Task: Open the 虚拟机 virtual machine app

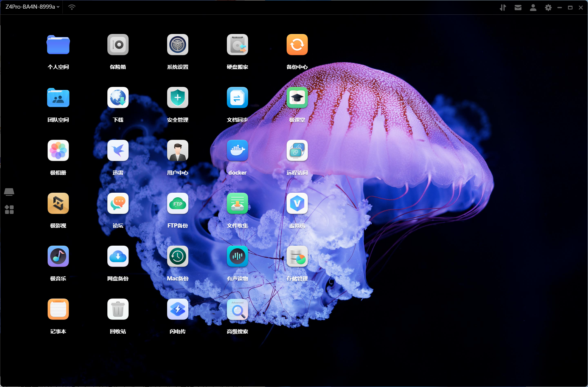Action: (297, 204)
